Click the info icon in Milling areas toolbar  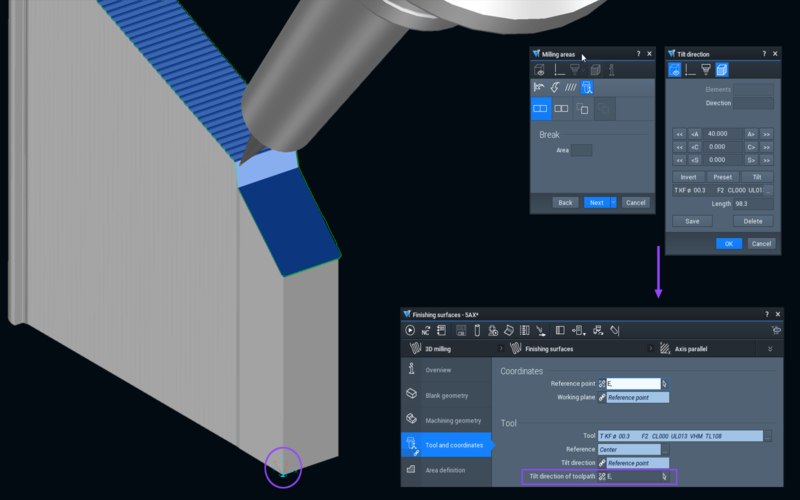point(612,70)
